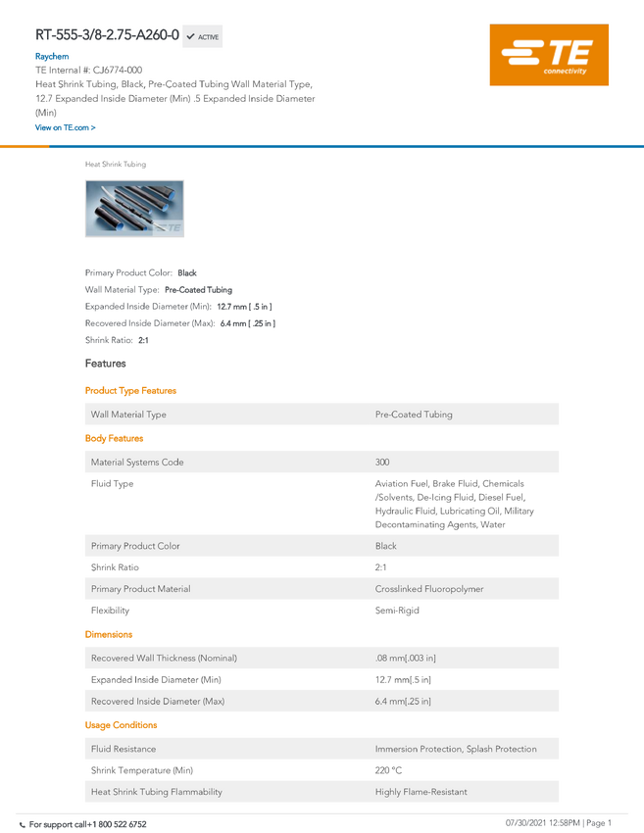
Task: Select the summary 6.4 mm [ .25 in ] value
Action: [x=248, y=323]
